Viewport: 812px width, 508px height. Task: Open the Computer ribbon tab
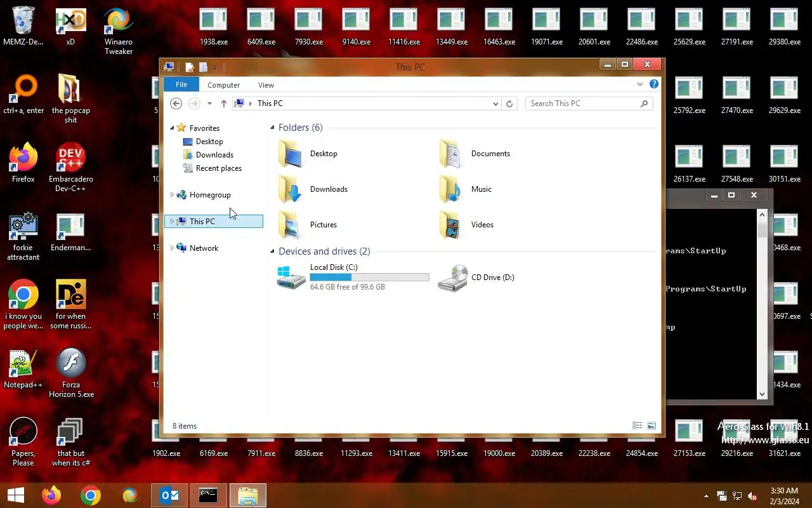(223, 85)
